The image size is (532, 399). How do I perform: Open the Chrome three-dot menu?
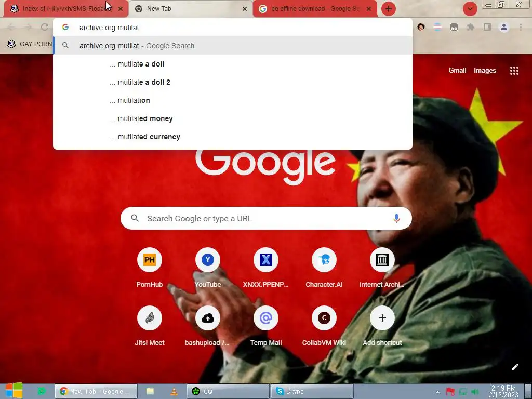point(521,27)
